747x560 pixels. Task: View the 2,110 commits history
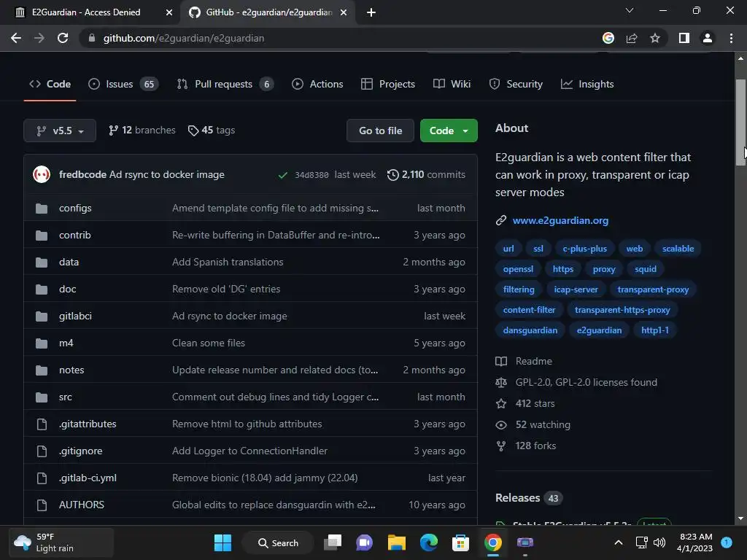pos(426,174)
